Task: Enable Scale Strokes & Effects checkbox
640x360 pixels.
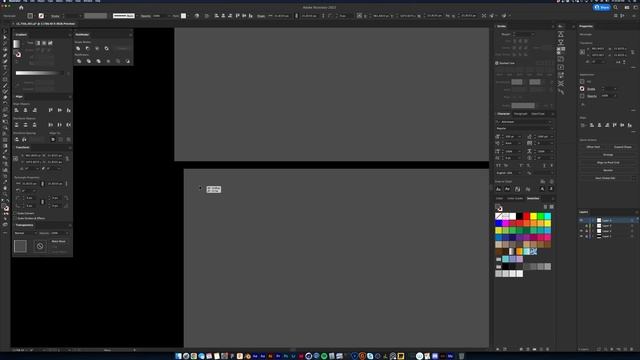Action: point(15,218)
